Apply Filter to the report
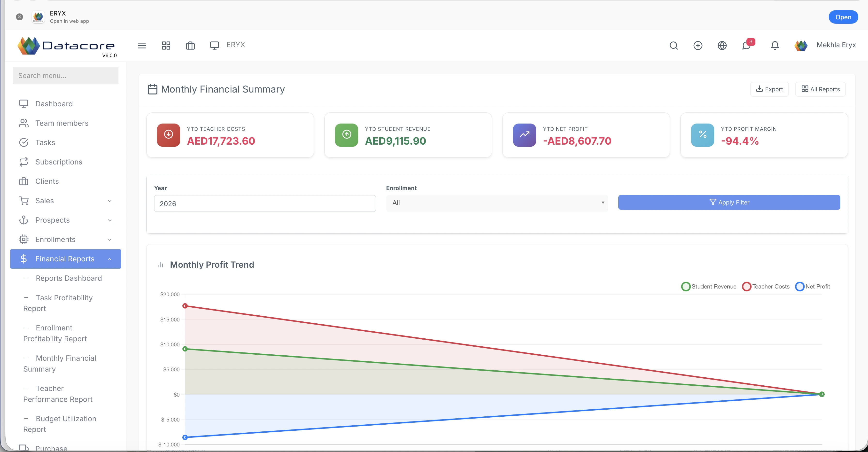 (x=729, y=203)
